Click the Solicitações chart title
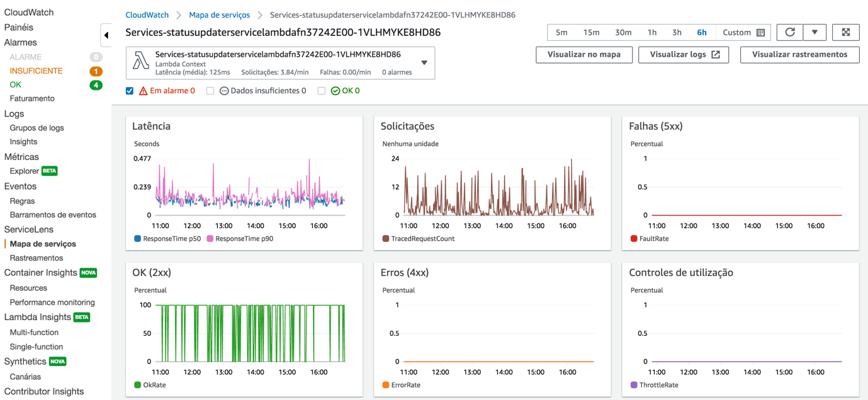Screen dimensions: 868x400 (x=407, y=126)
